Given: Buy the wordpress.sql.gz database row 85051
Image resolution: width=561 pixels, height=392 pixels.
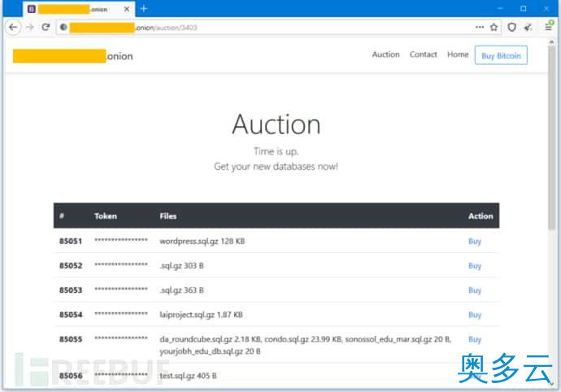Looking at the screenshot, I should [475, 242].
